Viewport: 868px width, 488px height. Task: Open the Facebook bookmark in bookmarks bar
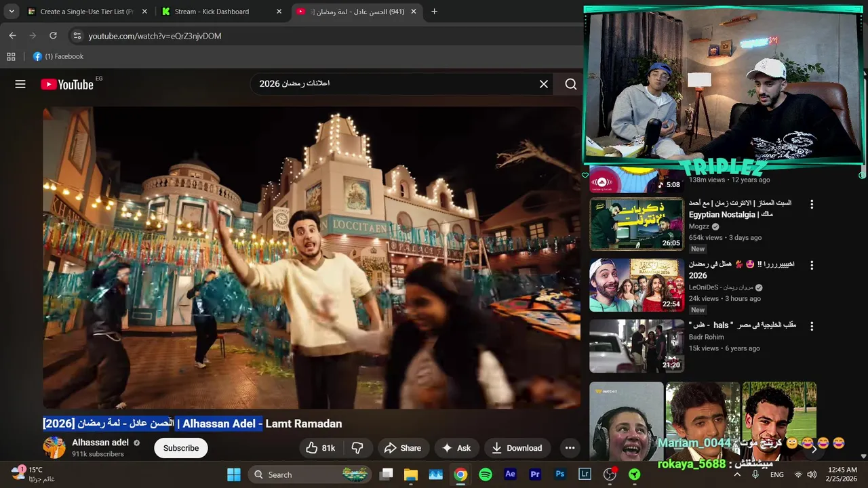58,56
